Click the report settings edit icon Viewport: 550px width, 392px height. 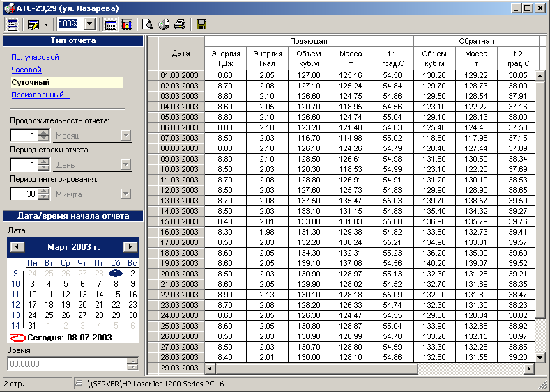click(33, 24)
